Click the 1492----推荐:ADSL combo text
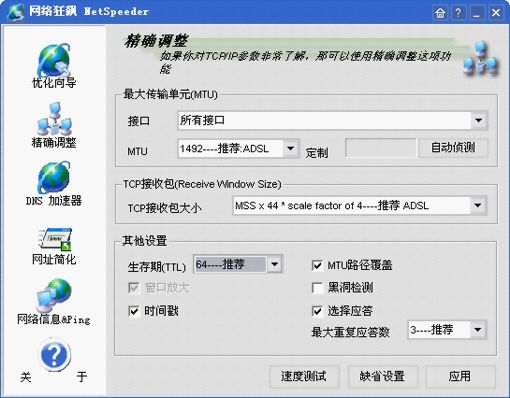The height and width of the screenshot is (398, 510). coord(224,148)
